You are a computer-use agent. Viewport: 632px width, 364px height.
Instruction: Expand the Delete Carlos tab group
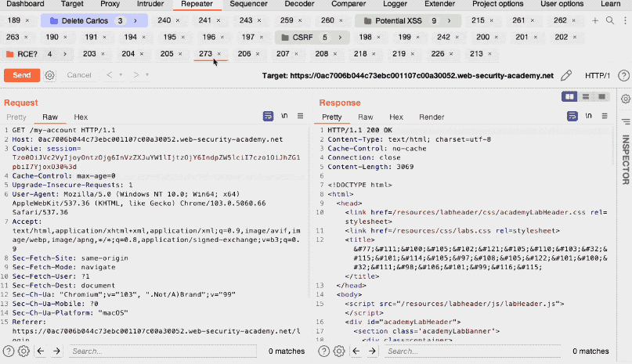click(135, 20)
